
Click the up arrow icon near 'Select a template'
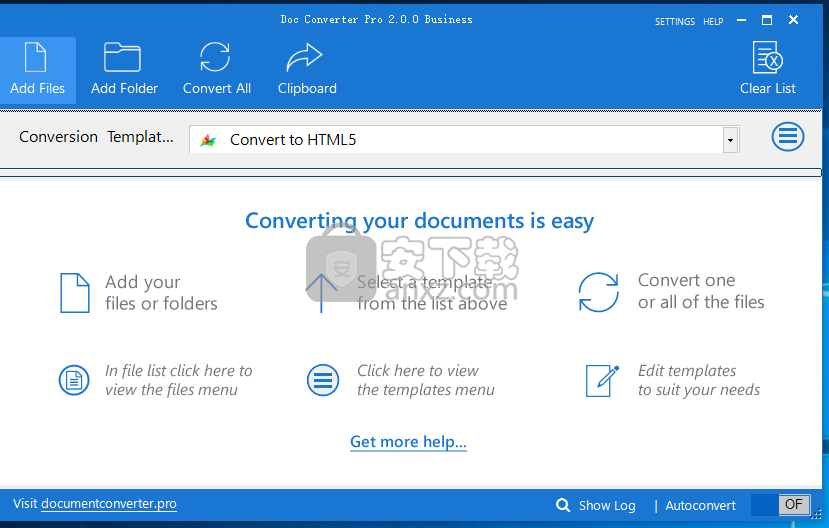(321, 293)
